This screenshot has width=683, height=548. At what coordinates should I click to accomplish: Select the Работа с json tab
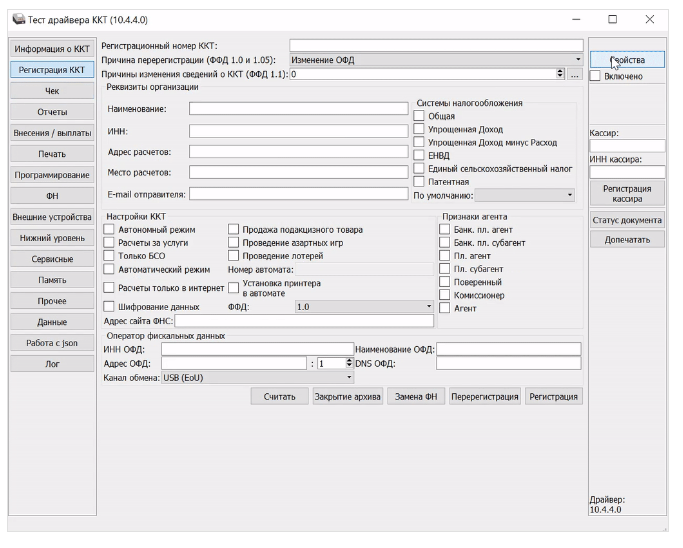coord(52,343)
